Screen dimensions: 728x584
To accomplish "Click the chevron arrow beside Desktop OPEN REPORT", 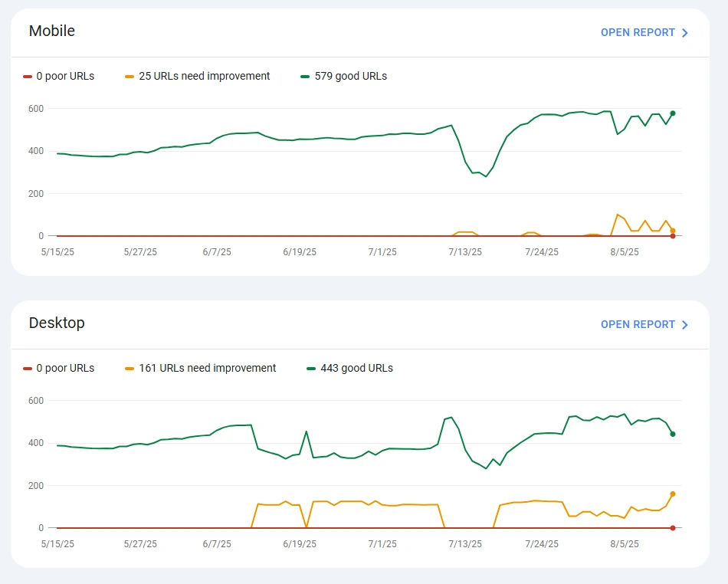I will click(685, 325).
